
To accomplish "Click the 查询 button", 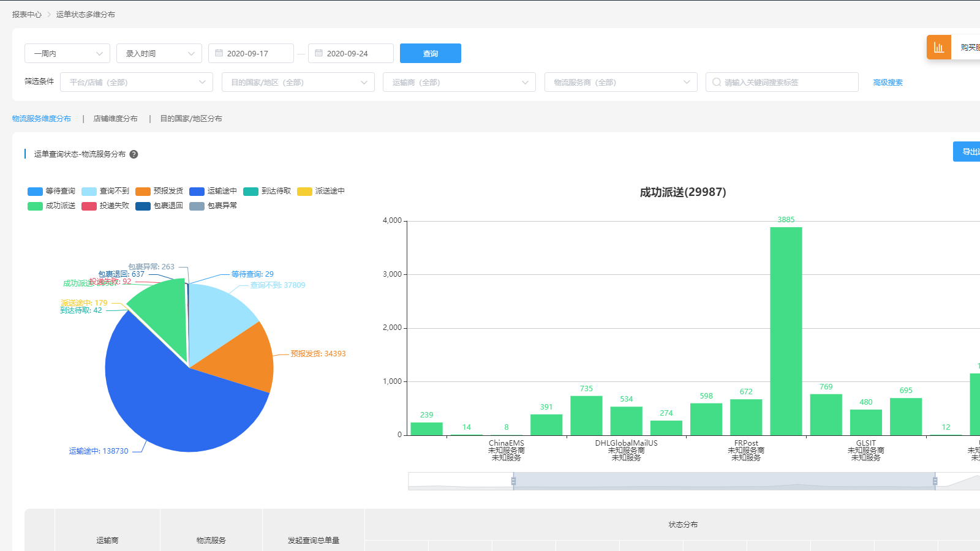I will point(430,53).
